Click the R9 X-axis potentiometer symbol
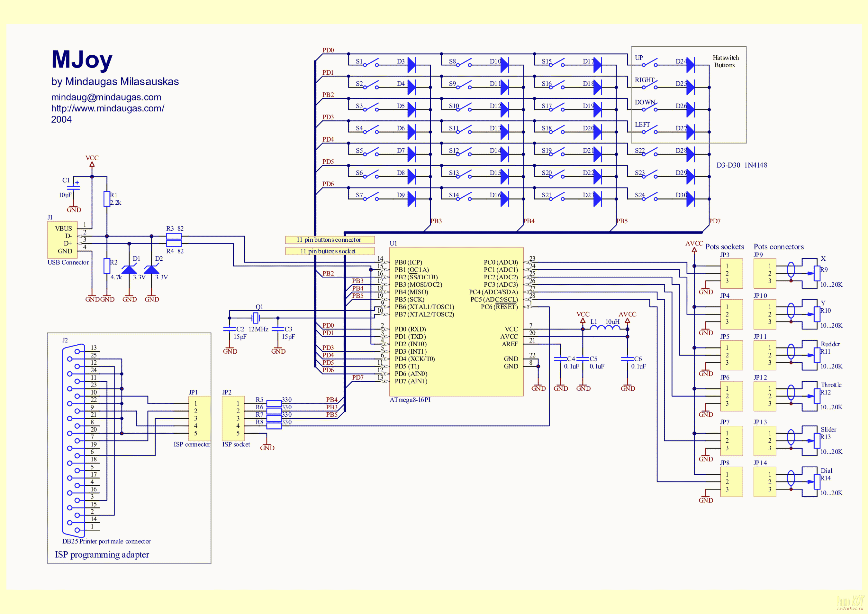868x614 pixels. pyautogui.click(x=817, y=273)
